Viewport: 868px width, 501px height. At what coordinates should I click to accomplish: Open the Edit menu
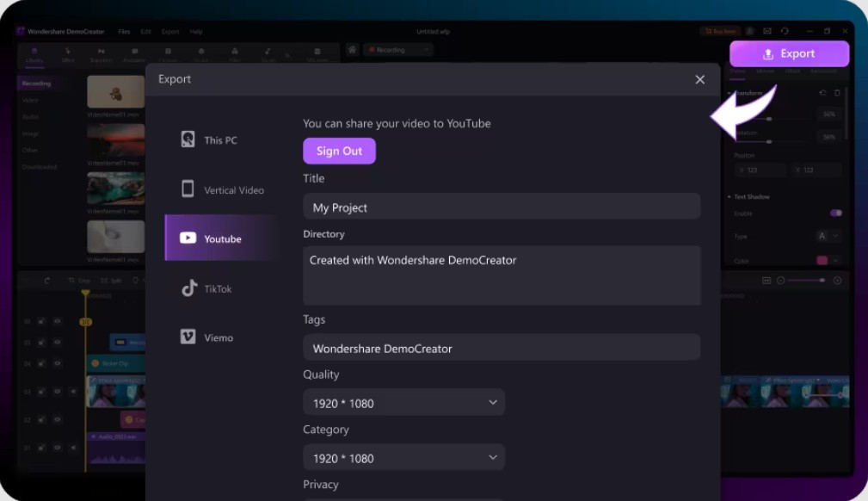145,32
